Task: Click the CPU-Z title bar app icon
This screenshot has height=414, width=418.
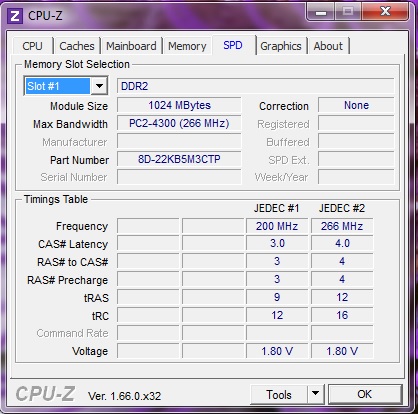Action: pos(15,16)
